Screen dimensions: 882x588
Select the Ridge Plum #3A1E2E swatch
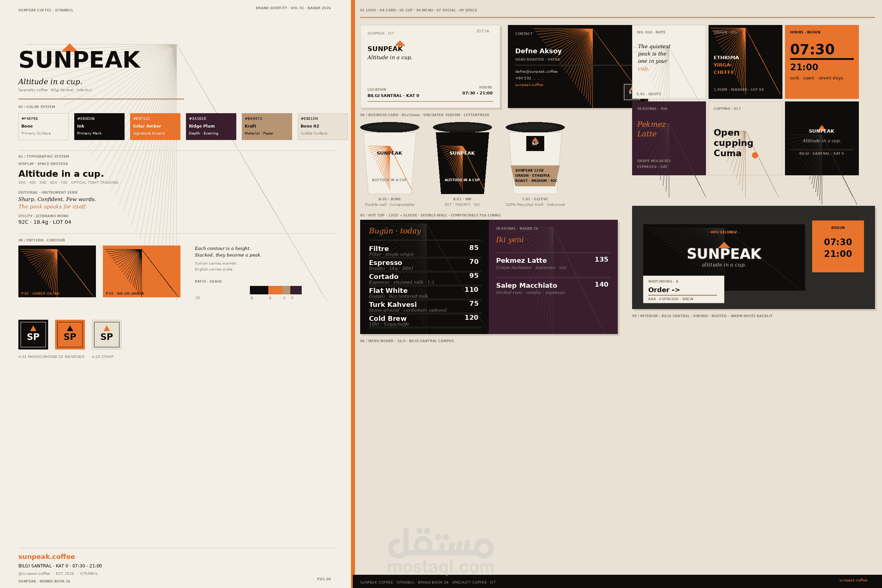(x=211, y=126)
